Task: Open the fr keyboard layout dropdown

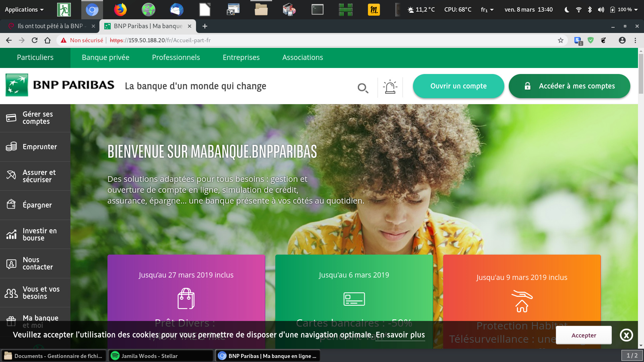Action: coord(487,10)
